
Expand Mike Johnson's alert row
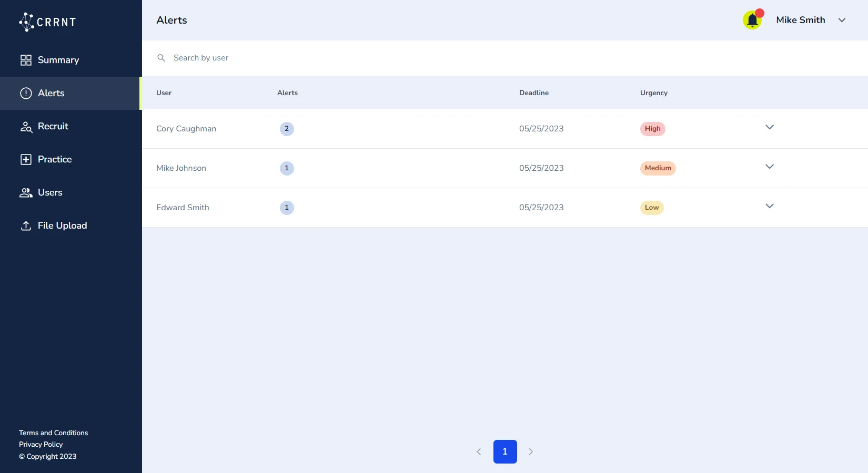tap(769, 167)
